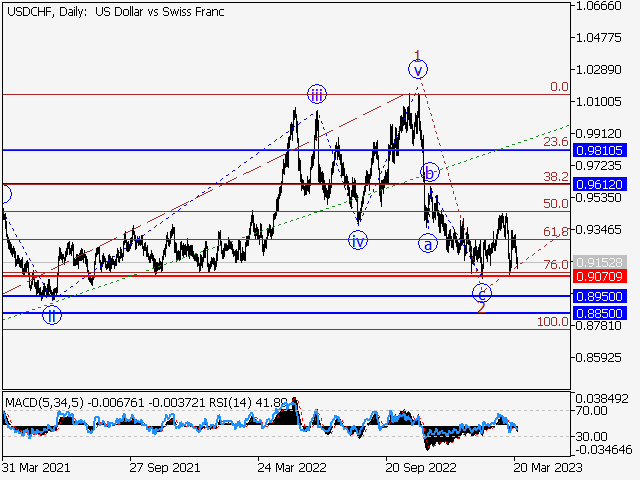Click the red 0.90709 price label
This screenshot has width=640, height=480.
click(x=600, y=276)
